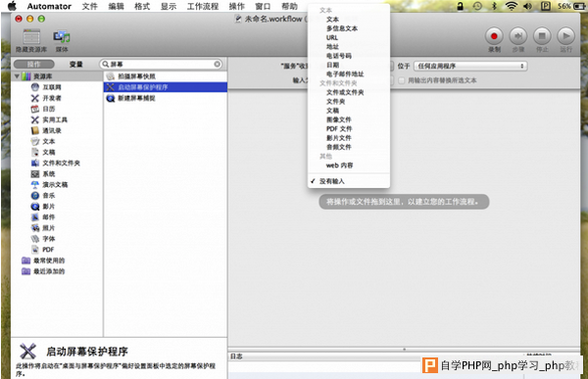The width and height of the screenshot is (588, 379).
Task: Open the 工作流程 menu in menu bar
Action: pos(203,7)
